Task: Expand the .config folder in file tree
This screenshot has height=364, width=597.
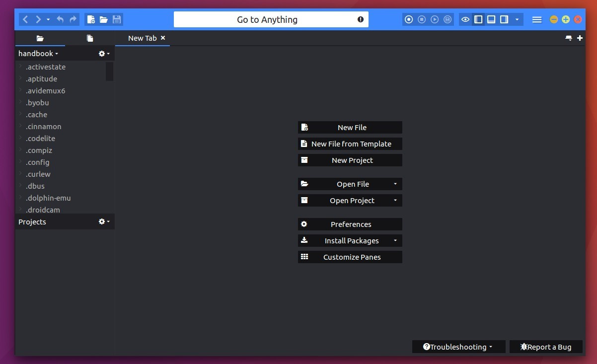Action: click(20, 162)
